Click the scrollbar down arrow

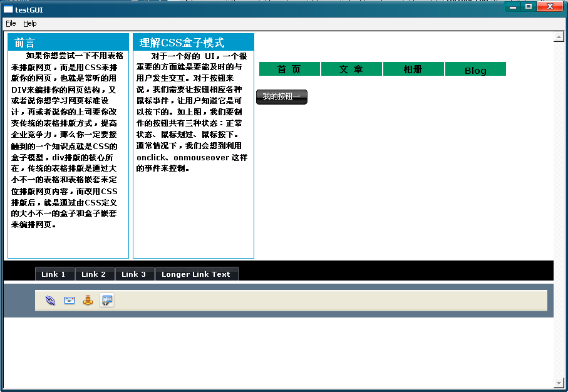pos(559,383)
